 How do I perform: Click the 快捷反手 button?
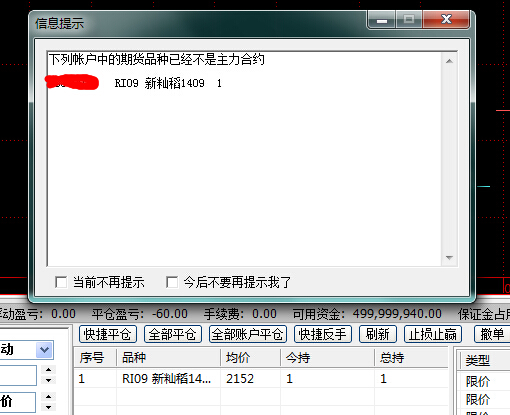click(323, 334)
